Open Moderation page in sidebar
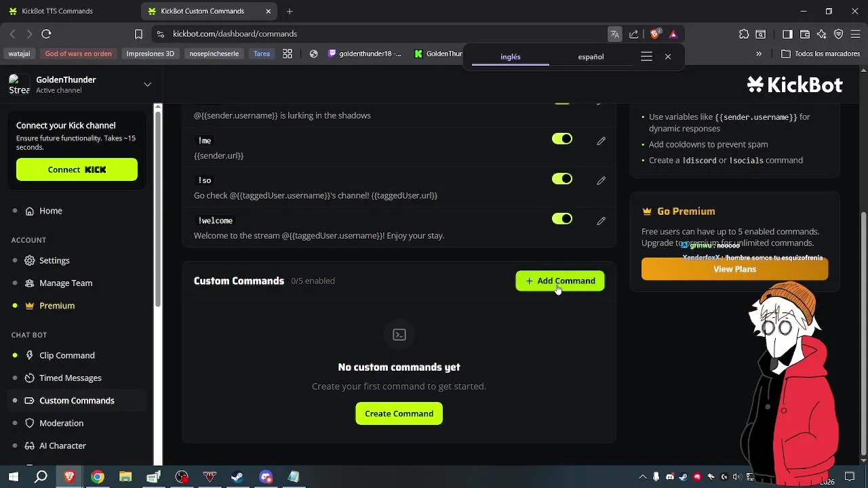Image resolution: width=868 pixels, height=488 pixels. pyautogui.click(x=62, y=423)
